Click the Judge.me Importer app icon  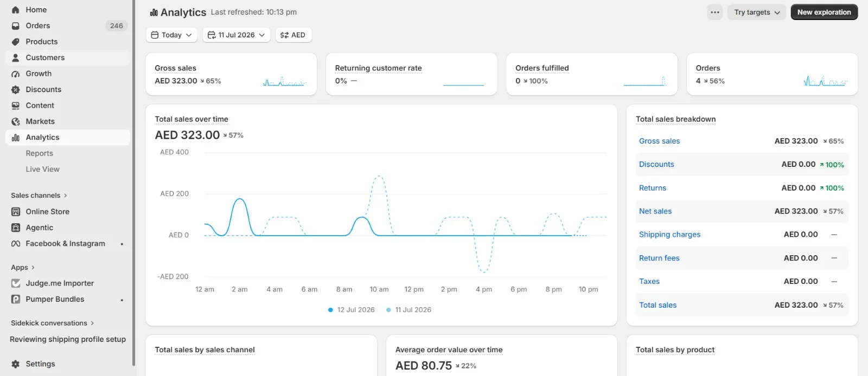[16, 283]
